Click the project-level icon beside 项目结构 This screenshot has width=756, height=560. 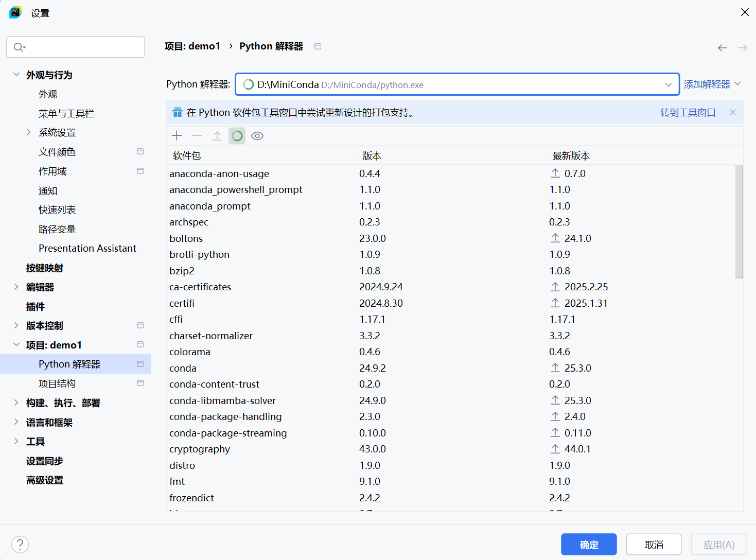(140, 383)
